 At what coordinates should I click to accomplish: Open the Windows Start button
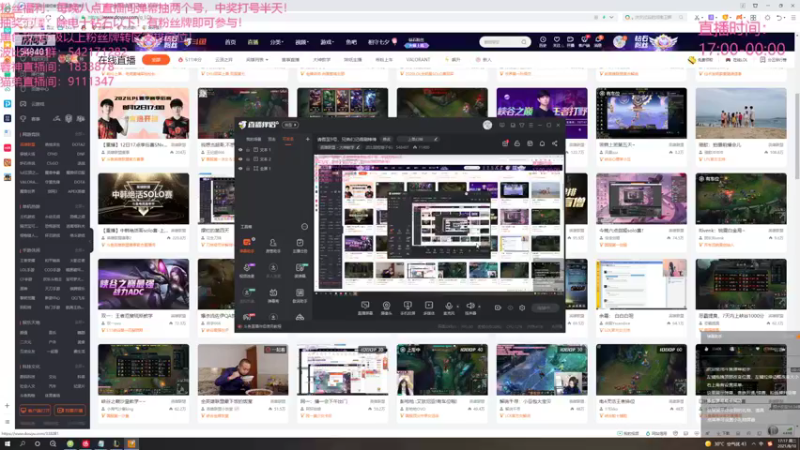7,444
